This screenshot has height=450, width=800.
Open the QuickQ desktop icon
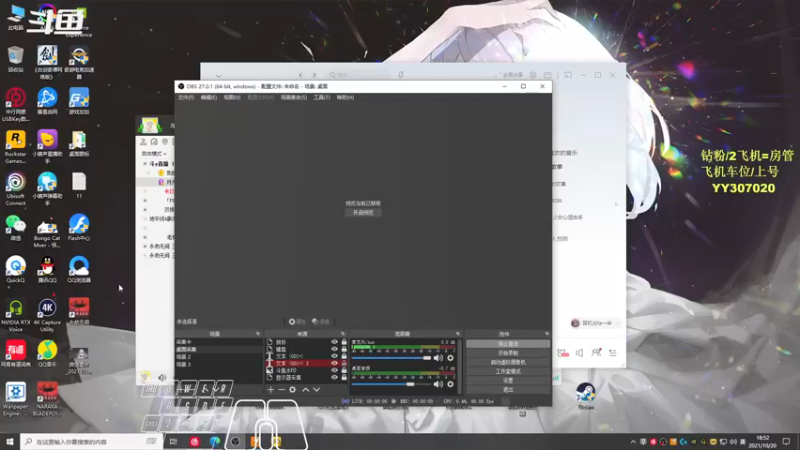tap(15, 269)
